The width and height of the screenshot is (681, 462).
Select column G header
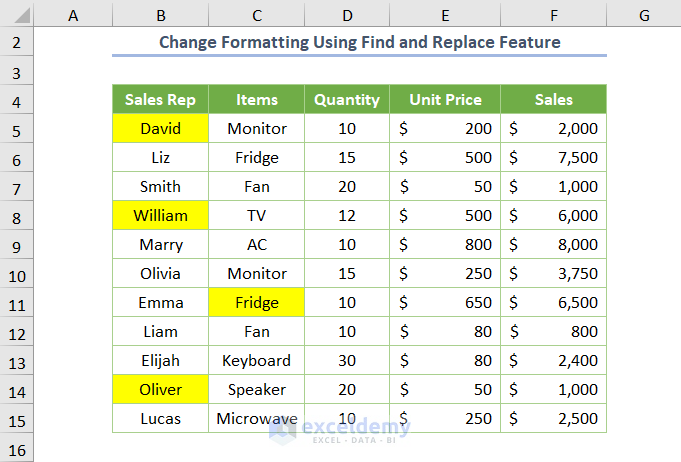643,14
